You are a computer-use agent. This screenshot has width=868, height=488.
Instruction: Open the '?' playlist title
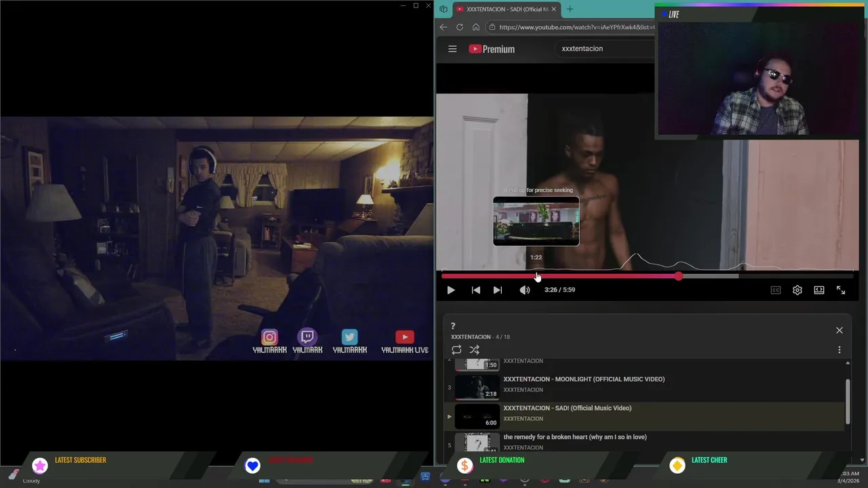[x=453, y=326]
